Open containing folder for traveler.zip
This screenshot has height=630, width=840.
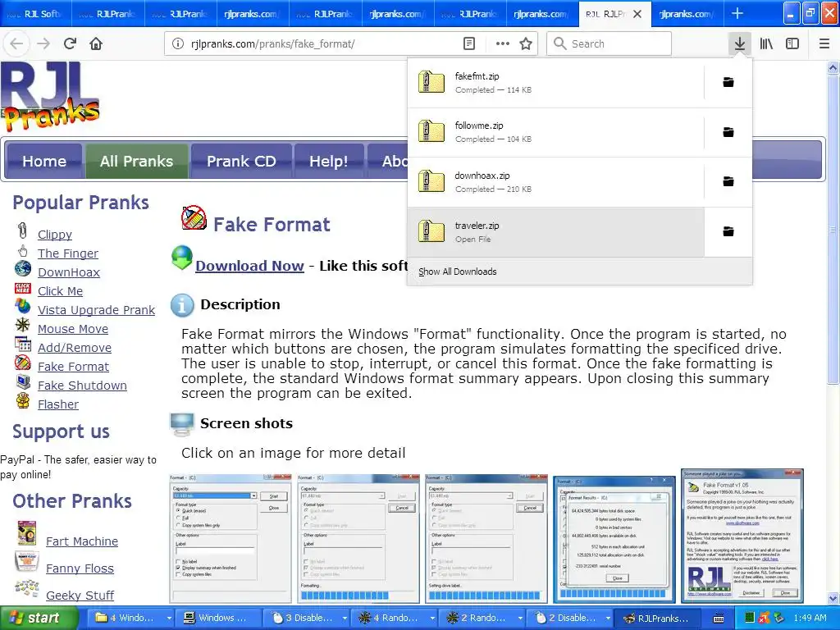coord(728,231)
